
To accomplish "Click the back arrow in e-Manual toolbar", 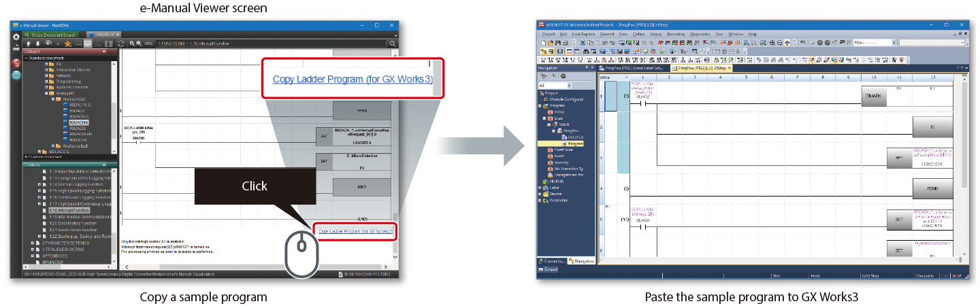I will point(48,44).
